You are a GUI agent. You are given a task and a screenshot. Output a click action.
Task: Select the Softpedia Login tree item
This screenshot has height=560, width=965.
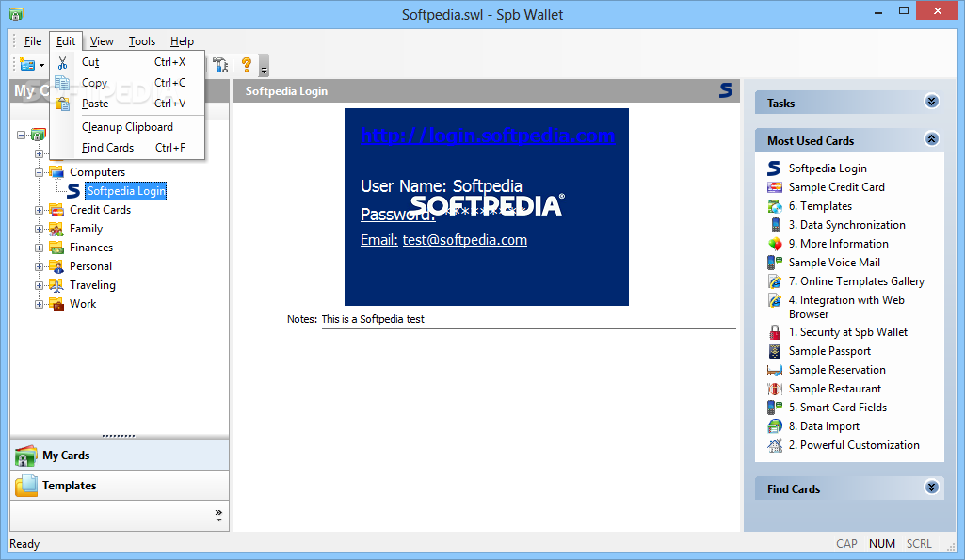[126, 191]
